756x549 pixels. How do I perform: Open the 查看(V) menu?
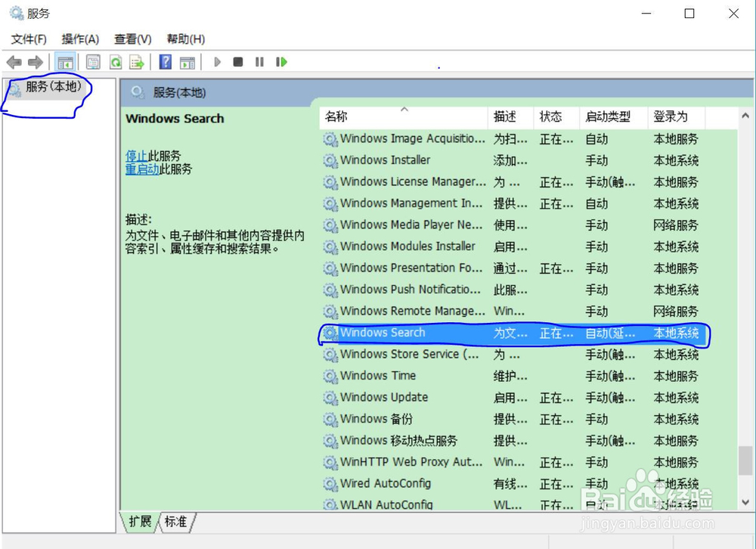[132, 39]
